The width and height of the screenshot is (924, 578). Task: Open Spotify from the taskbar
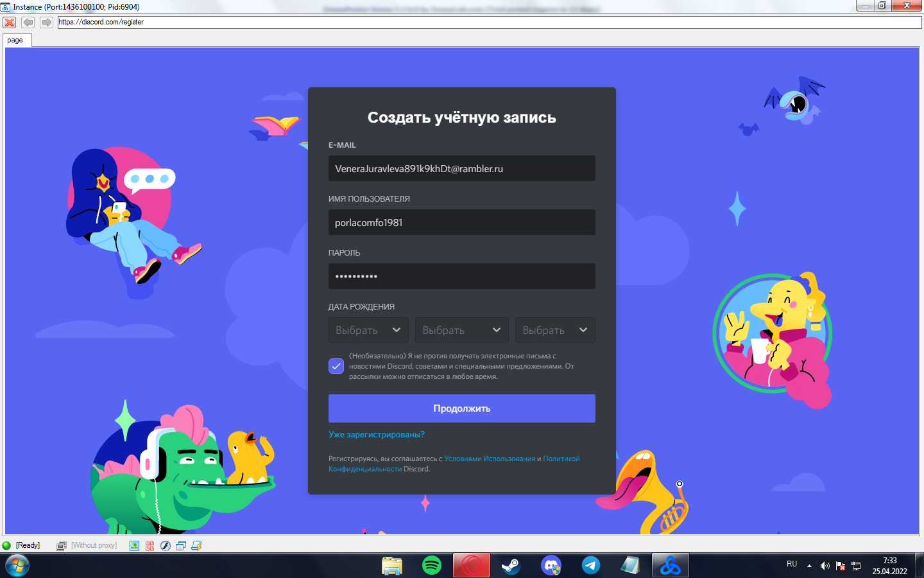click(x=432, y=566)
